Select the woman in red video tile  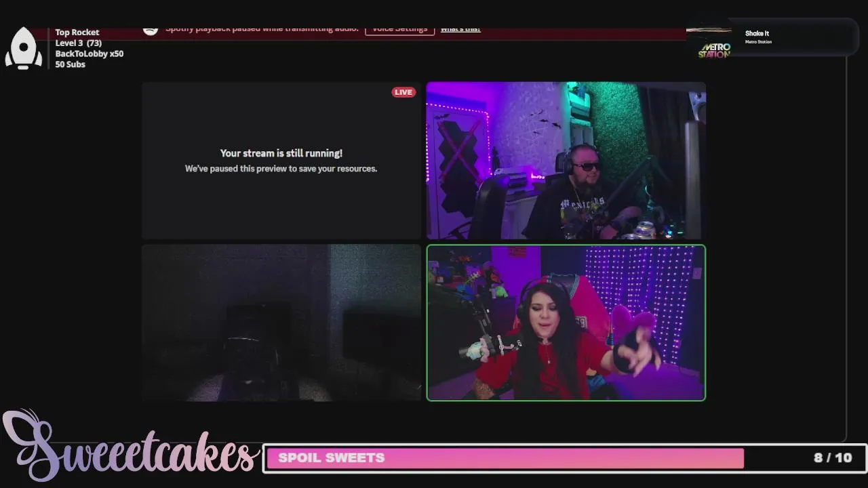pyautogui.click(x=566, y=323)
